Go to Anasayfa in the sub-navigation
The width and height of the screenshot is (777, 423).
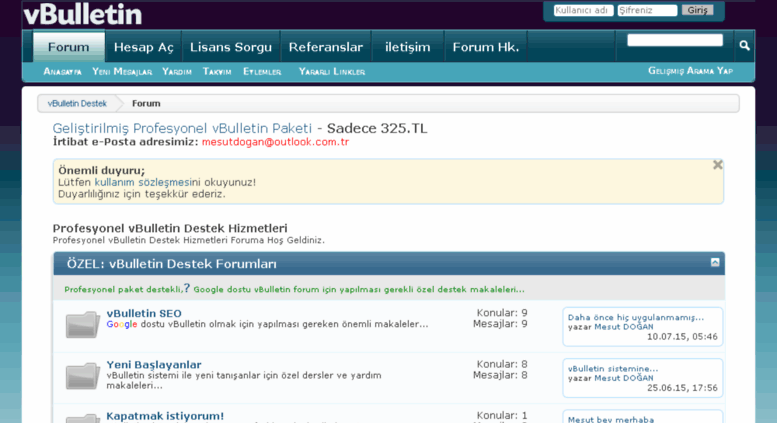pyautogui.click(x=62, y=72)
